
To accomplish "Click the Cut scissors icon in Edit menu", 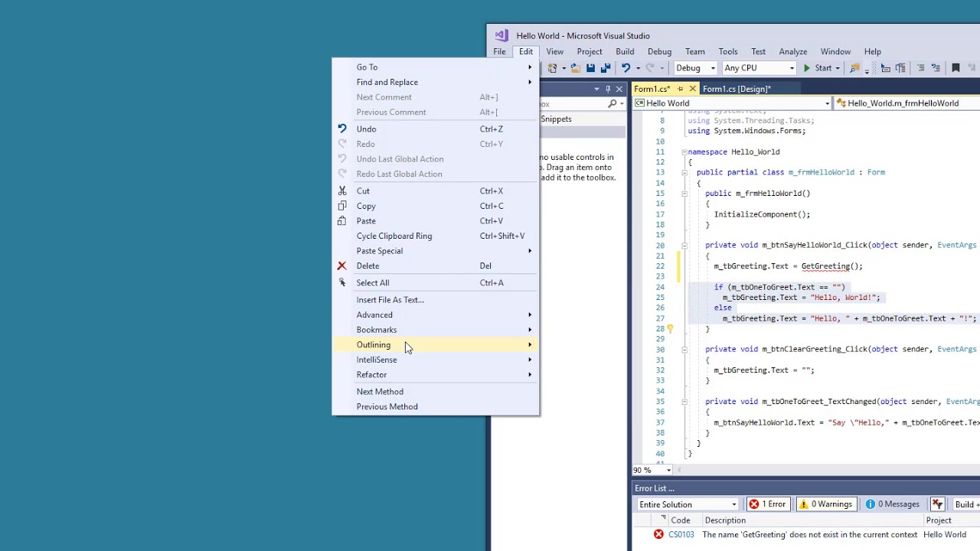I will (342, 191).
